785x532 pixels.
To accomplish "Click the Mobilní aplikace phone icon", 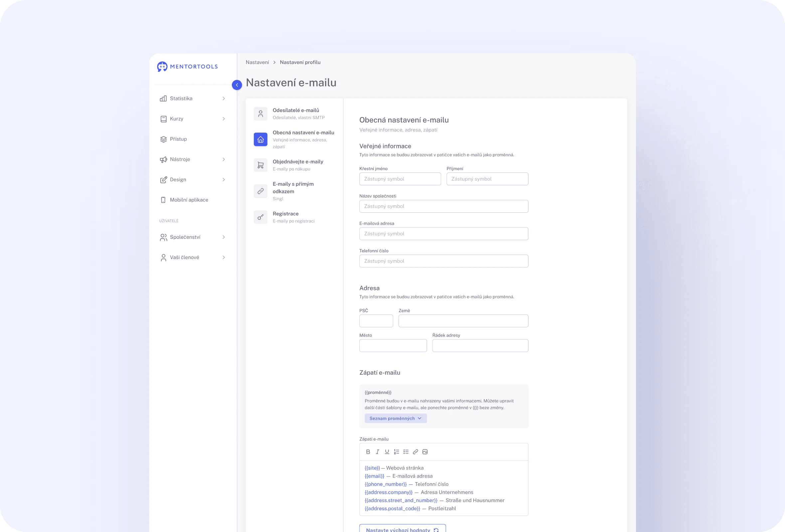I will 163,200.
